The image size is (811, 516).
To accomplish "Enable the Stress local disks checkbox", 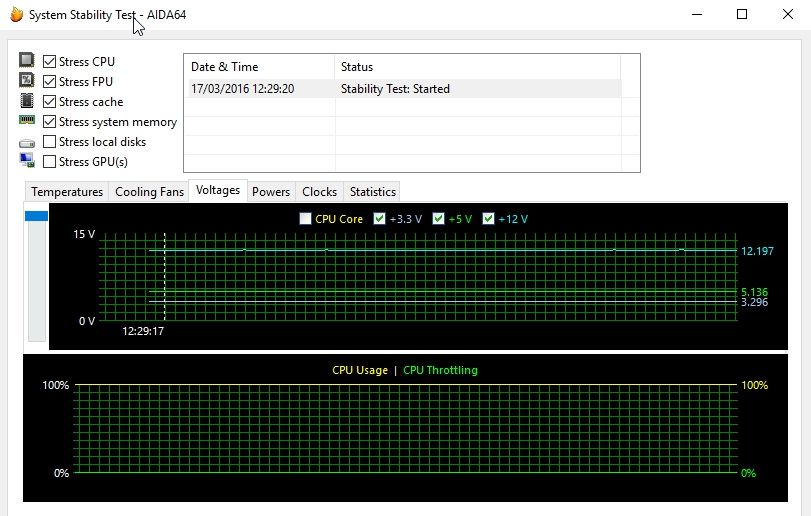I will coord(49,142).
